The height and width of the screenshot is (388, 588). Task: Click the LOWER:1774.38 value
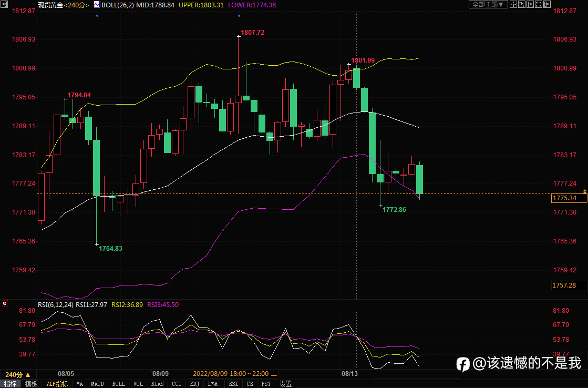pyautogui.click(x=252, y=5)
